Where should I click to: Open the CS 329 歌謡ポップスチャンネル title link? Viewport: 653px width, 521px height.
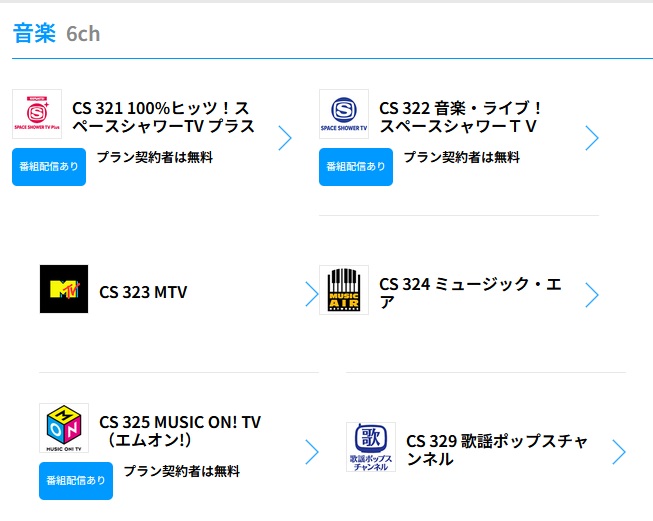click(497, 450)
